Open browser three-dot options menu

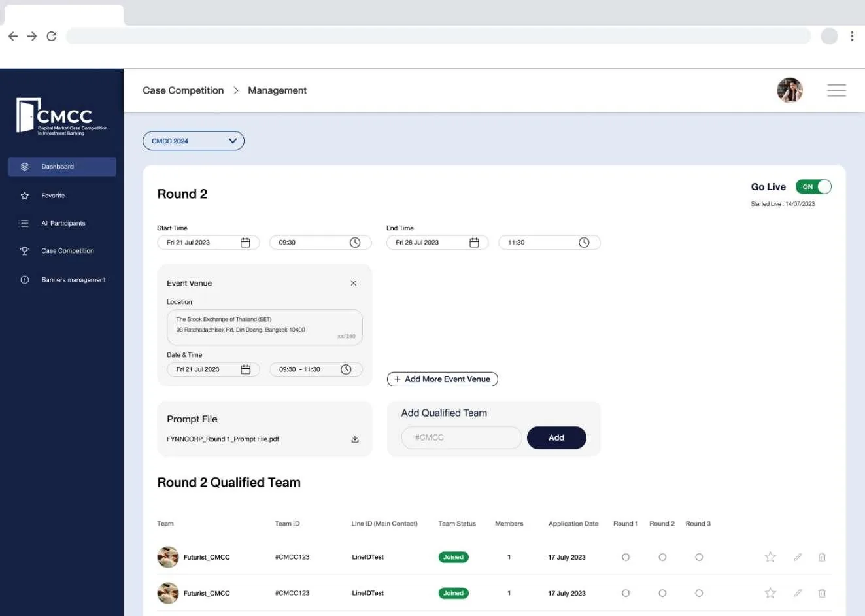[852, 36]
